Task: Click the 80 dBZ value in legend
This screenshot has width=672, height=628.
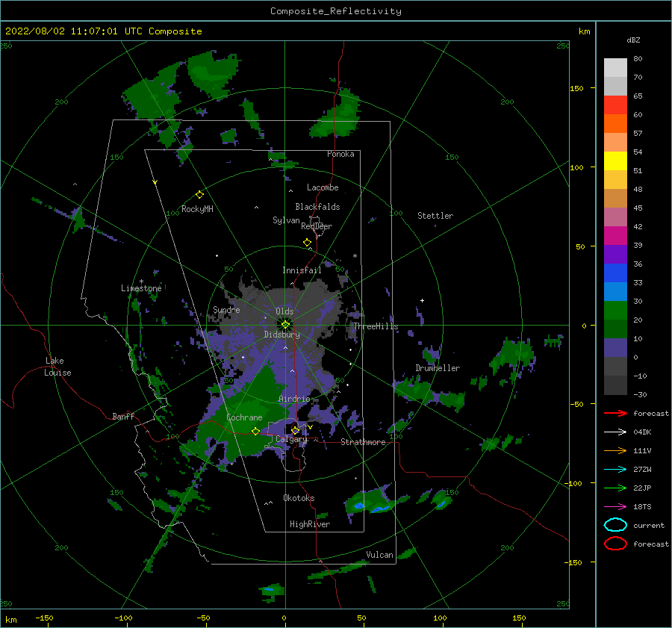Action: click(x=638, y=58)
